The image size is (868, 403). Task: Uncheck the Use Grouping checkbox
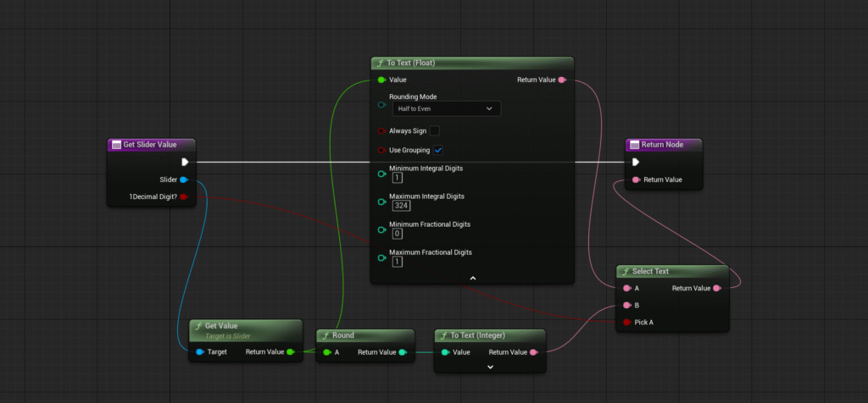point(437,150)
